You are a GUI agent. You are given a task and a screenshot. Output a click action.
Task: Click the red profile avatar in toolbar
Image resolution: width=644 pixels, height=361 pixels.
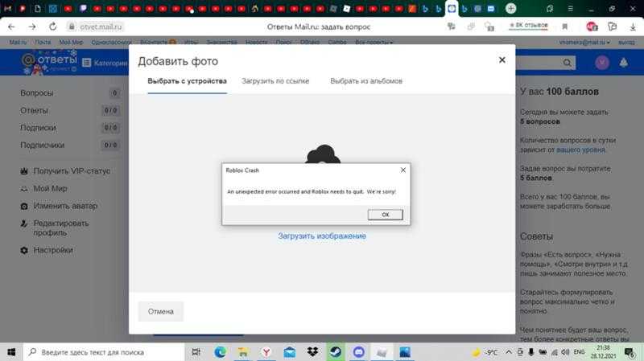[592, 27]
